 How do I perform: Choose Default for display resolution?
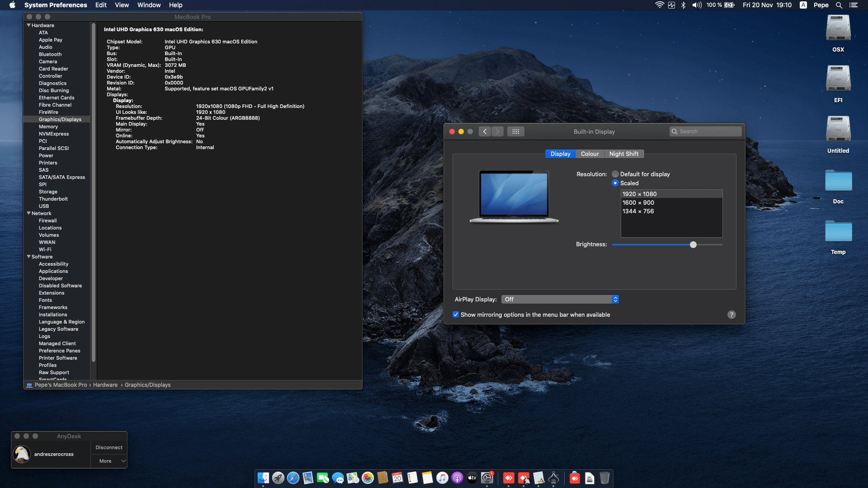pyautogui.click(x=615, y=174)
